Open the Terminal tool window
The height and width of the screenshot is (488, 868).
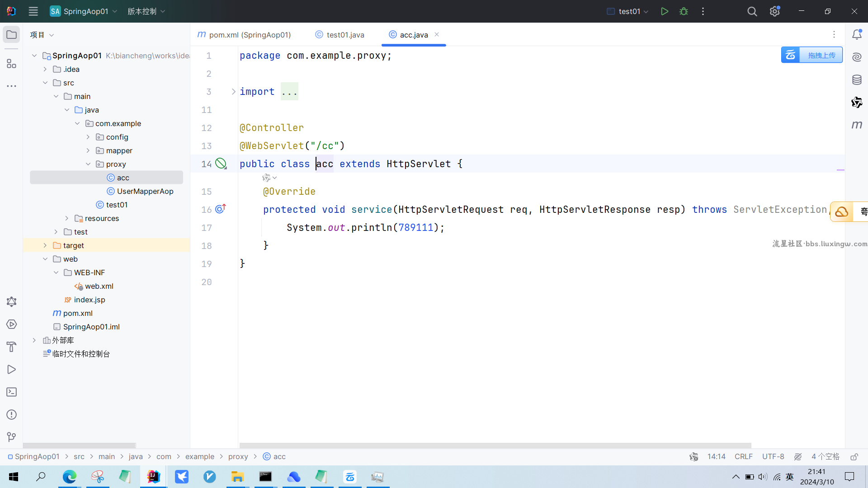11,392
